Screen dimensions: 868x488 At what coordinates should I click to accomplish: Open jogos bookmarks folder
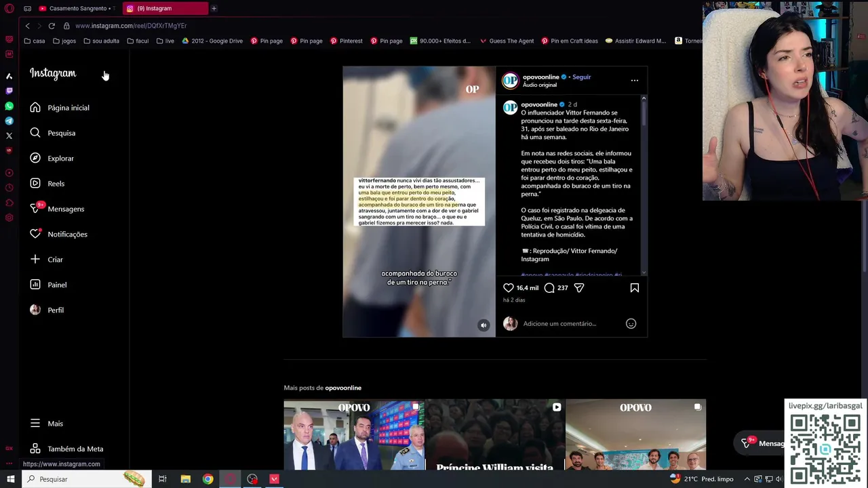pyautogui.click(x=64, y=41)
